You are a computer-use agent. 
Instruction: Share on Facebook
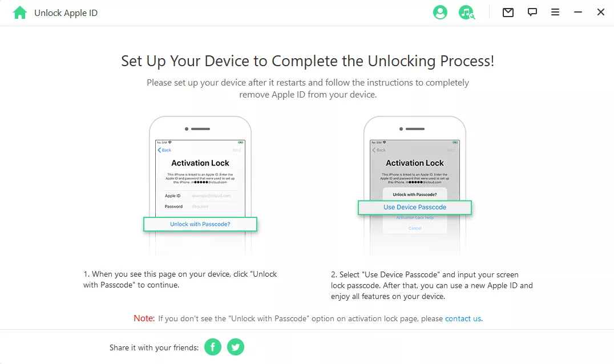[213, 347]
